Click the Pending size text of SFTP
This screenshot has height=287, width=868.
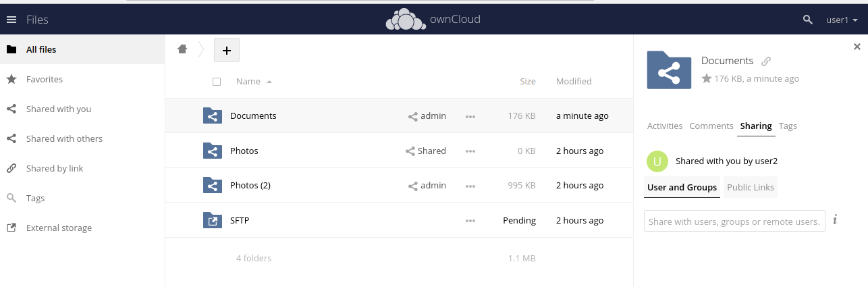tap(519, 220)
